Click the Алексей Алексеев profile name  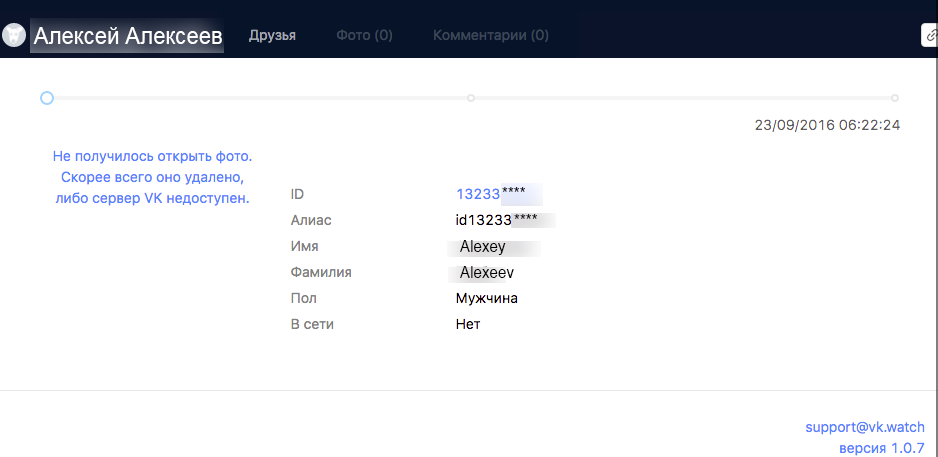[128, 36]
